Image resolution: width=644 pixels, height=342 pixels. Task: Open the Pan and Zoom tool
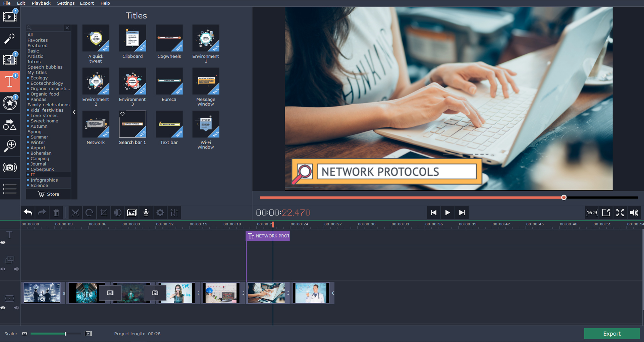(10, 146)
